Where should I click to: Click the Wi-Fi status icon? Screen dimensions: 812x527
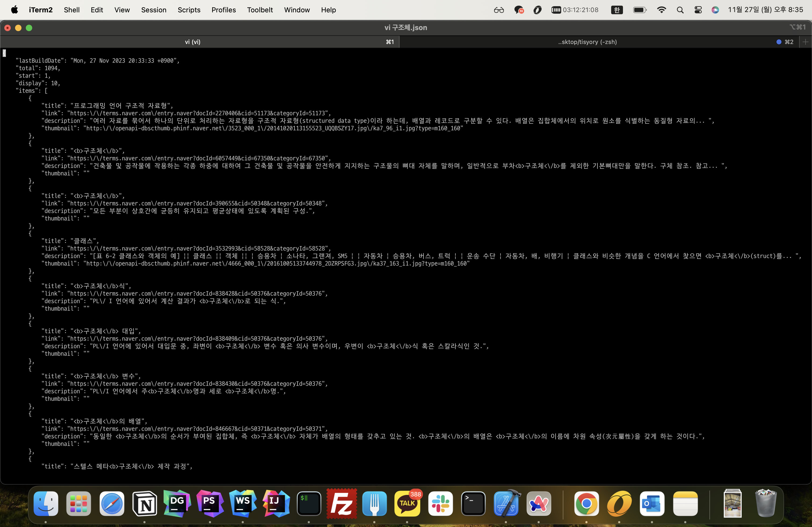(x=661, y=10)
